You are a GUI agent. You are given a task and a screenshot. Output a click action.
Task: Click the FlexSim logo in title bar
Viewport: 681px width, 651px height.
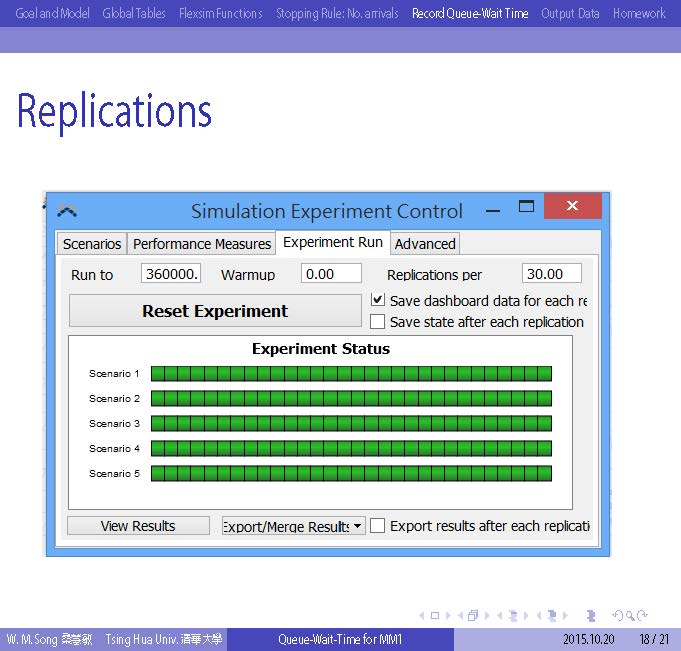click(68, 211)
